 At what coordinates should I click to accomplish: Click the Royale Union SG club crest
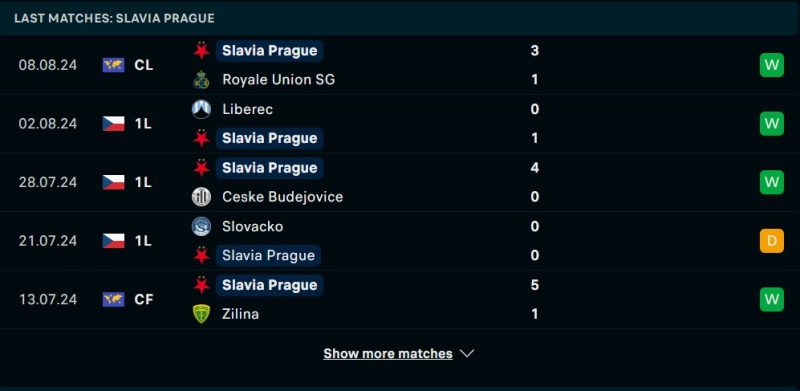(x=201, y=80)
